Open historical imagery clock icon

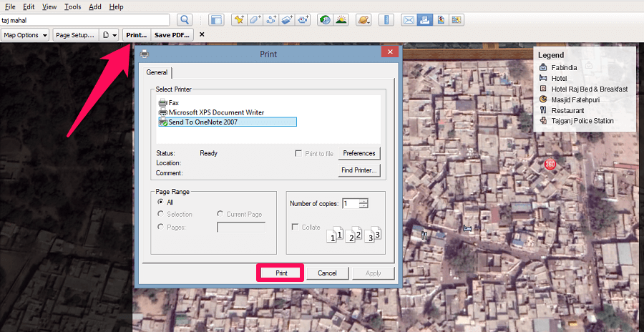click(325, 20)
